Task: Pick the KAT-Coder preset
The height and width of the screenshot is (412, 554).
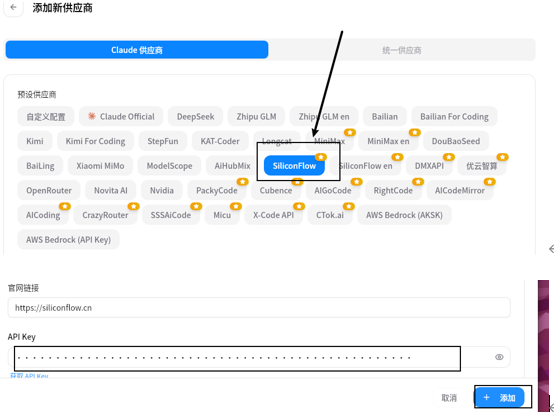Action: pos(220,141)
